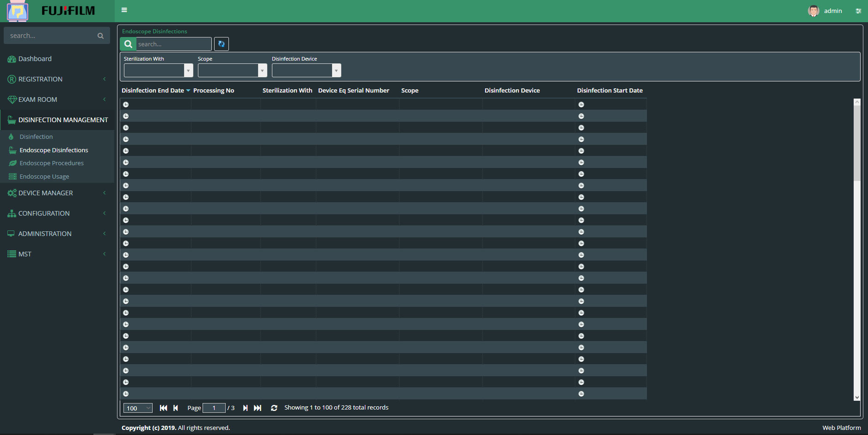This screenshot has height=435, width=868.
Task: Go to the last page of records
Action: pos(258,408)
